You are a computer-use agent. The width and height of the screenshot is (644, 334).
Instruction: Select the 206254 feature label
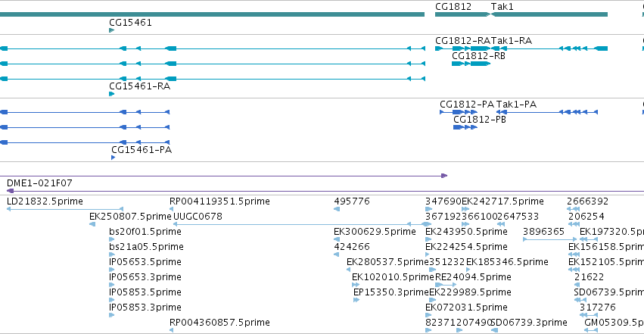pyautogui.click(x=586, y=217)
